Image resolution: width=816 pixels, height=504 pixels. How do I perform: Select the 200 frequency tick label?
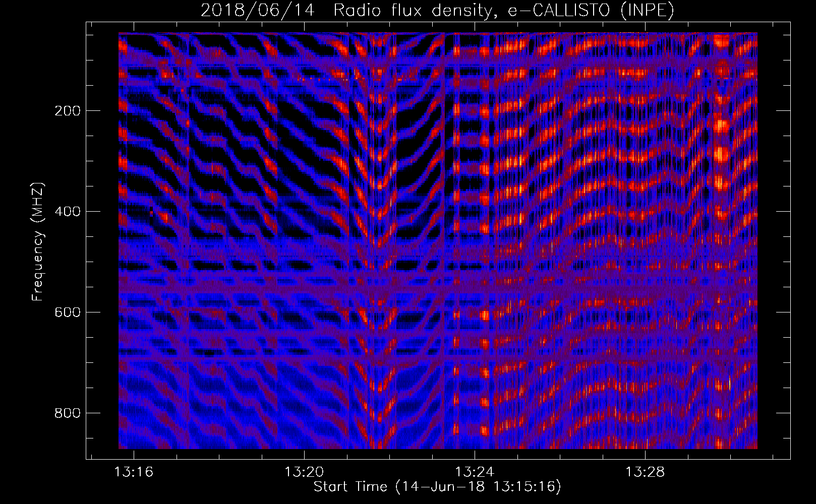pyautogui.click(x=68, y=111)
